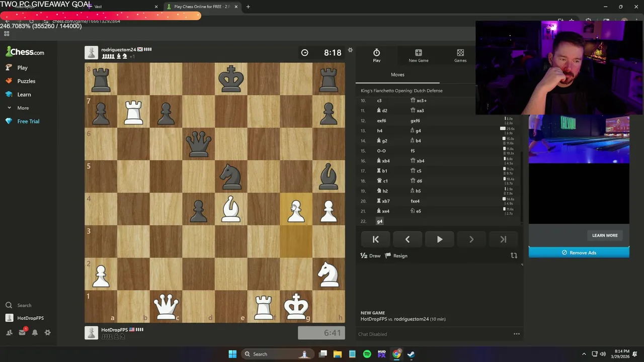Open HotDropFPS profile in sidebar

pyautogui.click(x=25, y=318)
